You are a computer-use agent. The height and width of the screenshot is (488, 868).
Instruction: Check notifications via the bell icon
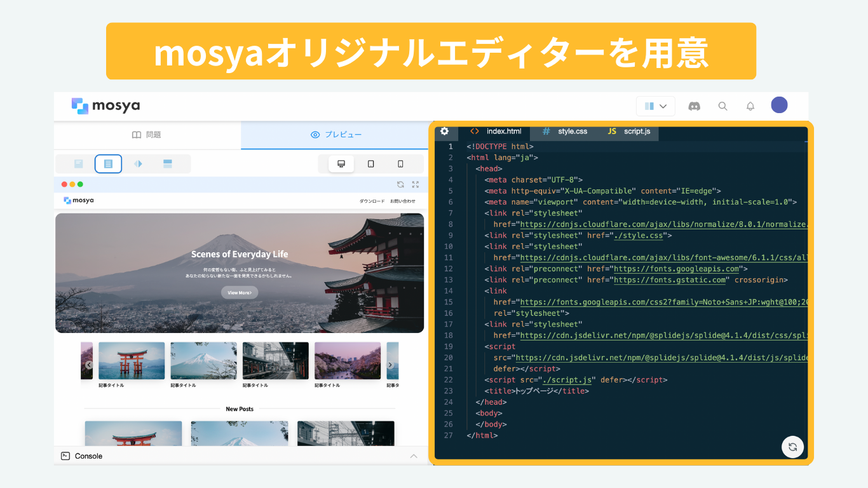(750, 106)
